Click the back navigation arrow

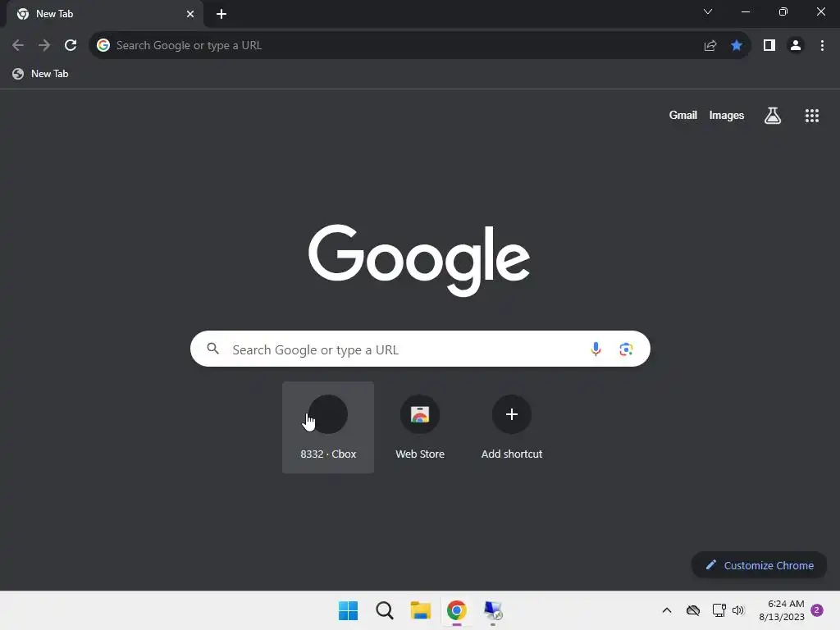[18, 46]
